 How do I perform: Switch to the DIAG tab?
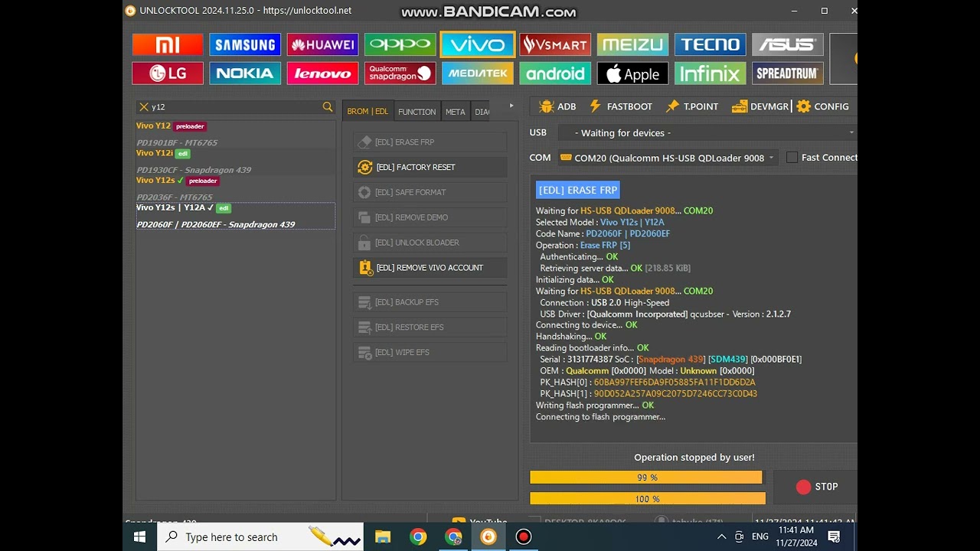(482, 112)
